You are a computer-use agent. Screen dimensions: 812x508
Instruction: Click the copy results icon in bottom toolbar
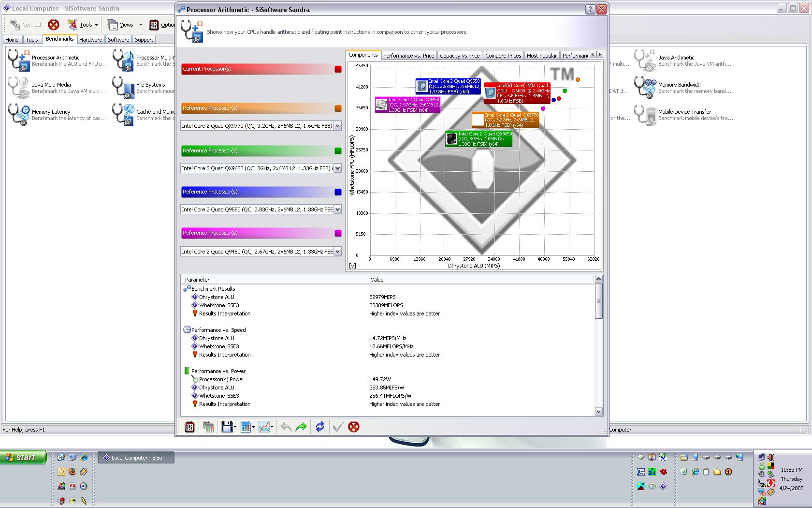click(x=208, y=427)
